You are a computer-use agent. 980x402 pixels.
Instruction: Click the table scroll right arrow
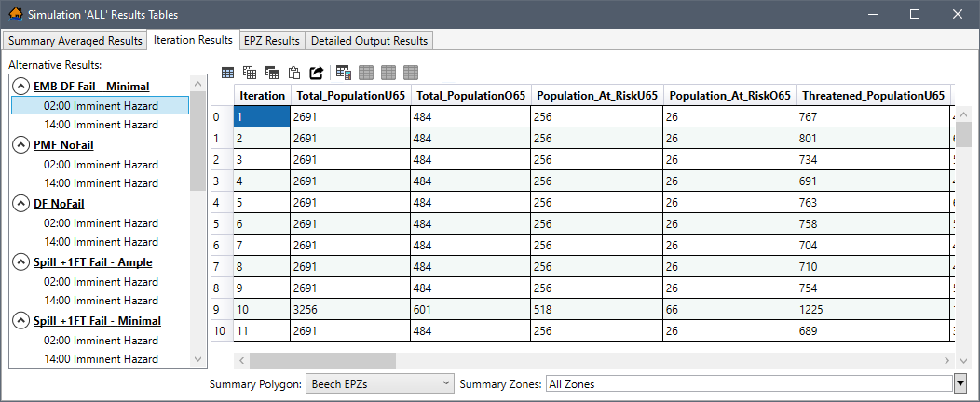point(946,360)
